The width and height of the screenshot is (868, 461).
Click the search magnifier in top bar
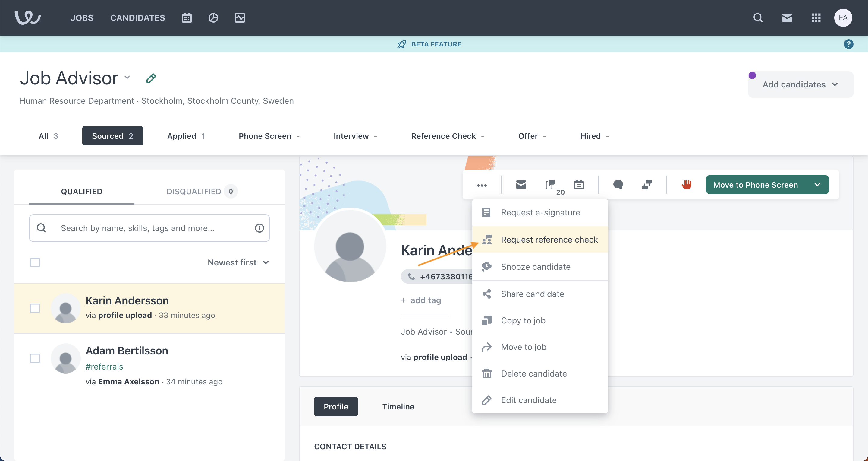(x=758, y=17)
